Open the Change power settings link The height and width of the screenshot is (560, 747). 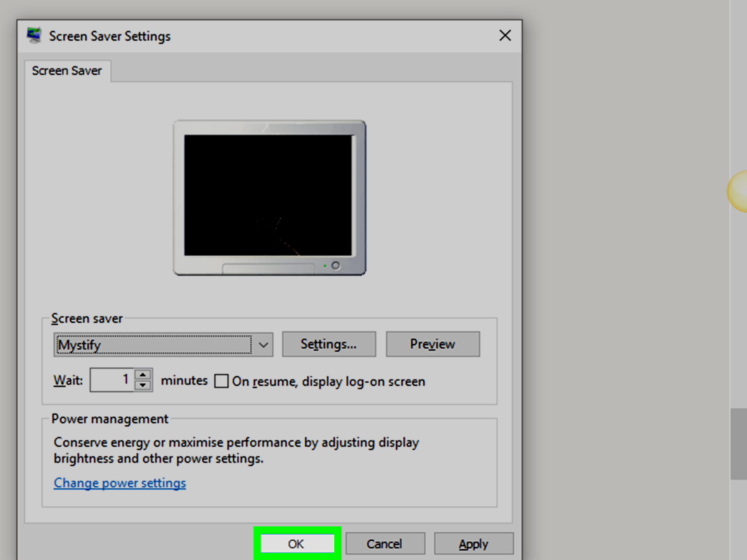point(120,483)
